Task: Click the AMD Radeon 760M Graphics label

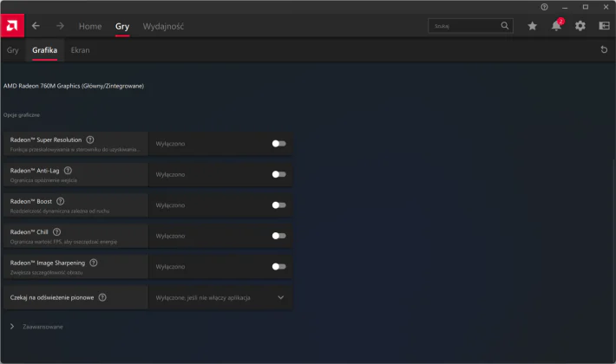Action: pyautogui.click(x=74, y=86)
